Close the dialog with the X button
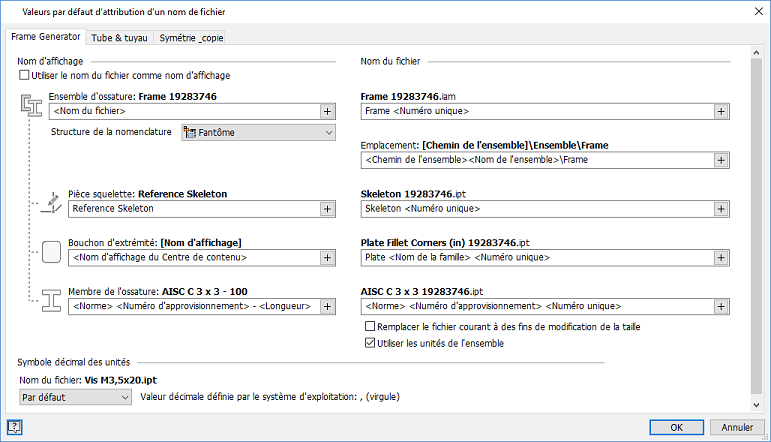The width and height of the screenshot is (771, 442). click(759, 11)
